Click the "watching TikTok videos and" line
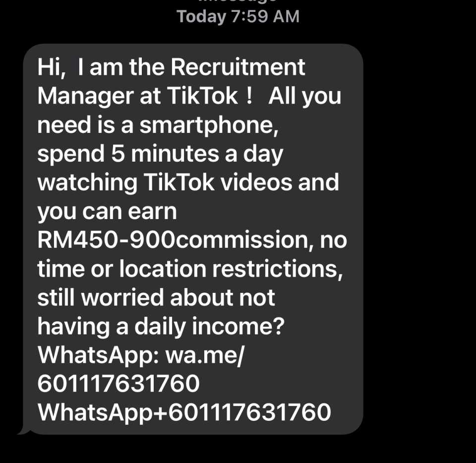Viewport: 476px width, 463px height. click(x=188, y=182)
